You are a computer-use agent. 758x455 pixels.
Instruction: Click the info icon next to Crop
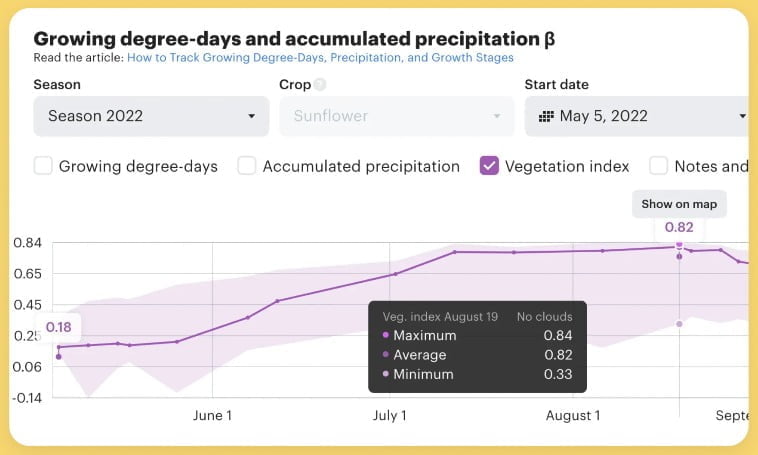(x=320, y=86)
